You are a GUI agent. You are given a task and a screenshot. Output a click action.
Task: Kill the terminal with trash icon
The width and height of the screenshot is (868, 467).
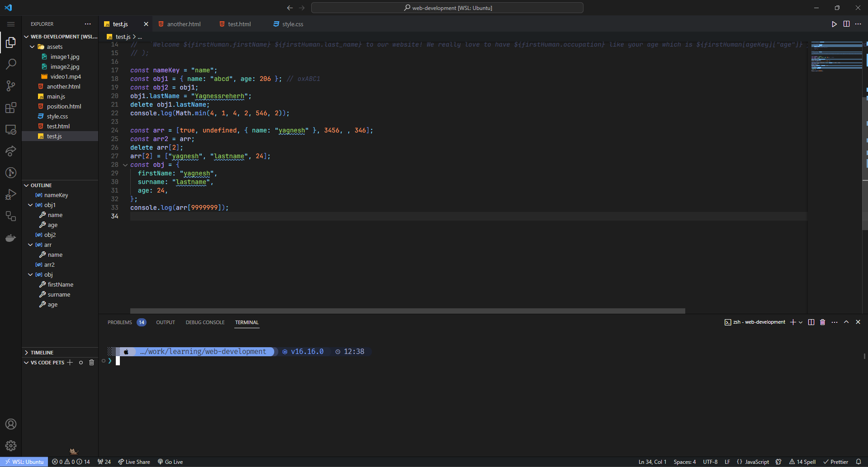823,322
